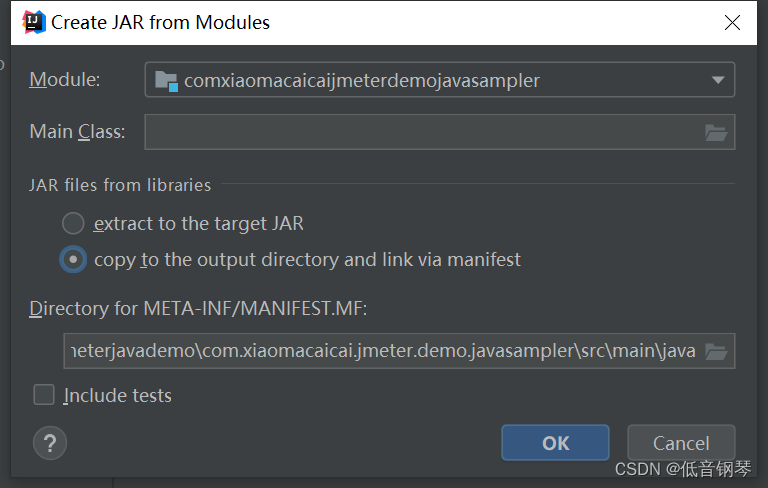
Task: Cancel the JAR creation dialog
Action: tap(681, 443)
